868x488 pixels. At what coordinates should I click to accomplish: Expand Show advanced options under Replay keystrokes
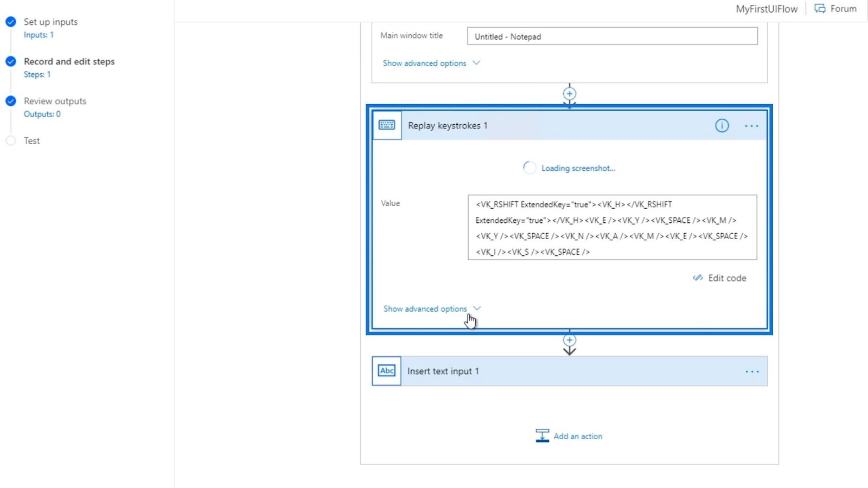pyautogui.click(x=425, y=309)
